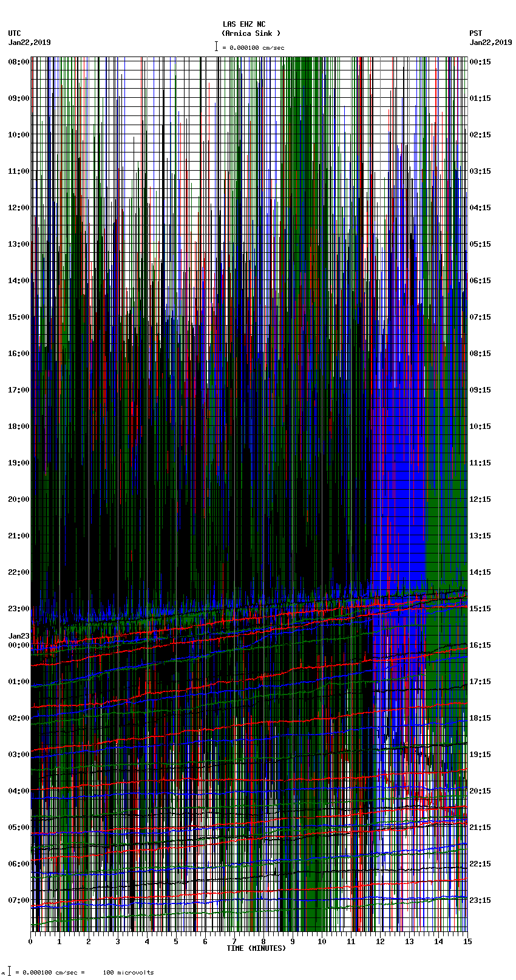Image resolution: width=516 pixels, height=980 pixels.
Task: Click the 'TIME (MINUTES)' axis title
Action: (256, 948)
